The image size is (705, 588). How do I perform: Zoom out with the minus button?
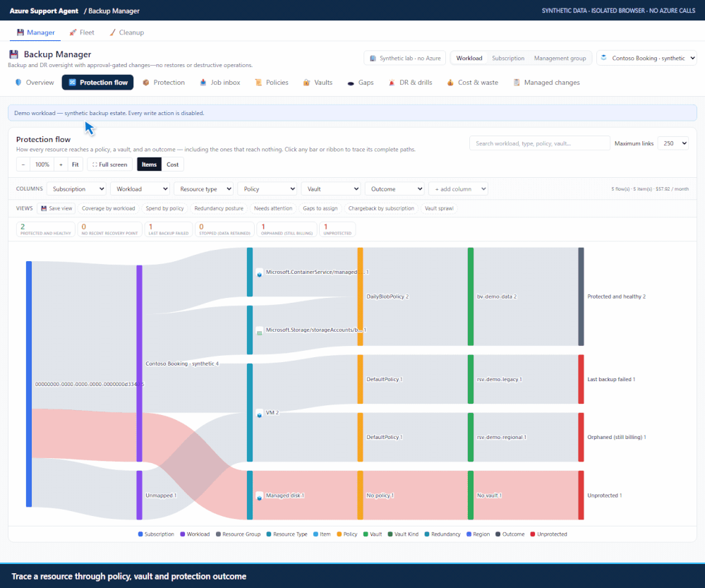pos(23,164)
